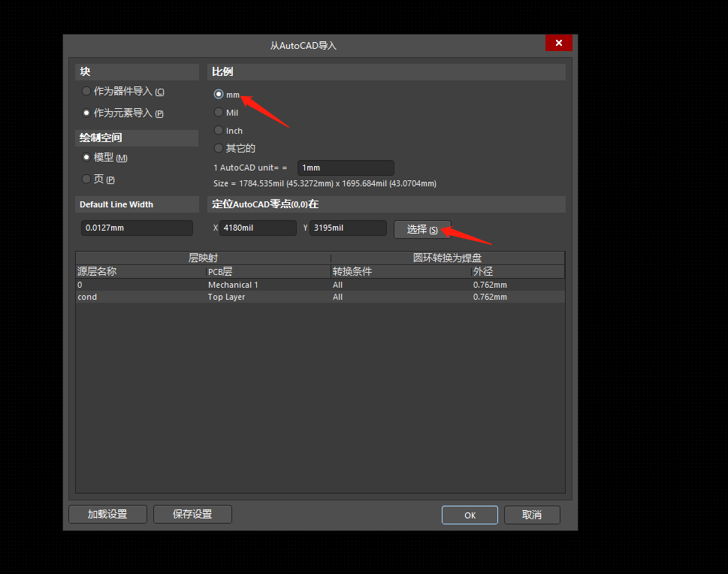Close the AutoCAD import dialog
Image resolution: width=728 pixels, height=574 pixels.
[558, 43]
